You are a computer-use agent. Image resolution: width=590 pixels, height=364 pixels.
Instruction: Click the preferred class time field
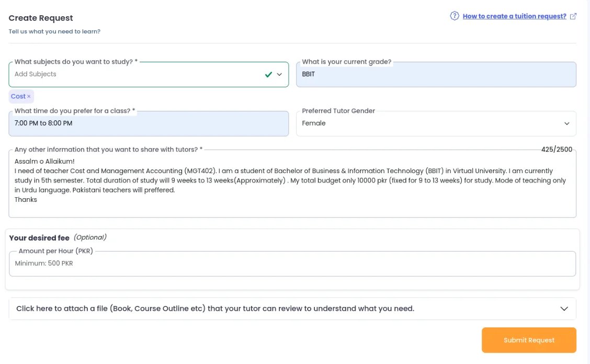(148, 123)
